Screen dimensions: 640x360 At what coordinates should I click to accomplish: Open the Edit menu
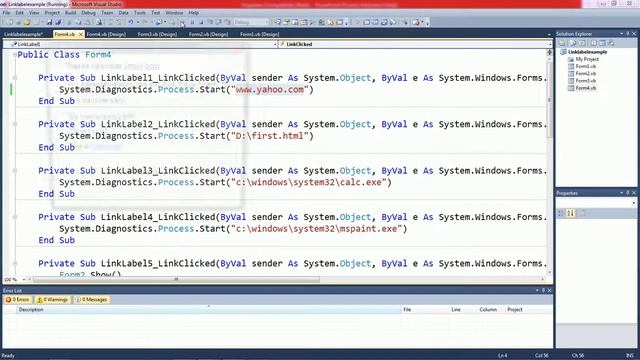tap(19, 13)
